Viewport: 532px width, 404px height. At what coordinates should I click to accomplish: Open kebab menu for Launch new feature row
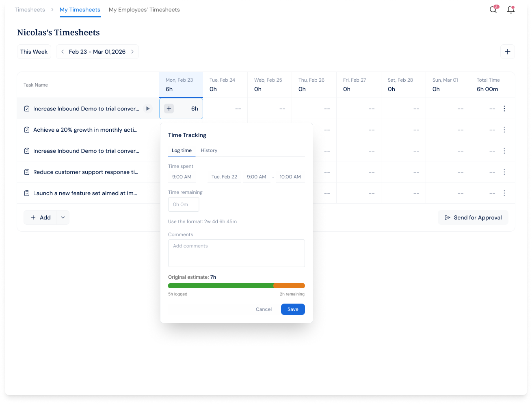coord(504,193)
